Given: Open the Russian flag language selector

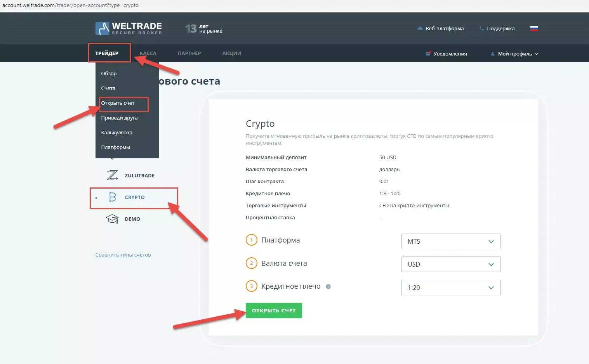Looking at the screenshot, I should 534,28.
